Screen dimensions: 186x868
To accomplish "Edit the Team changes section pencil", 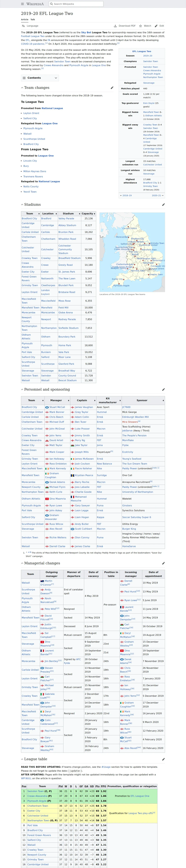I will click(112, 88).
